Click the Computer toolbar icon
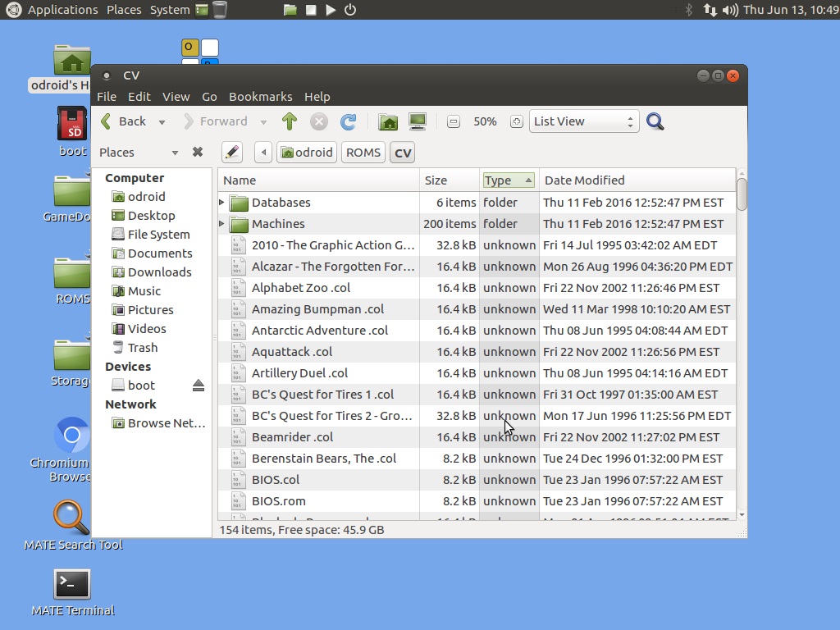 pos(418,121)
